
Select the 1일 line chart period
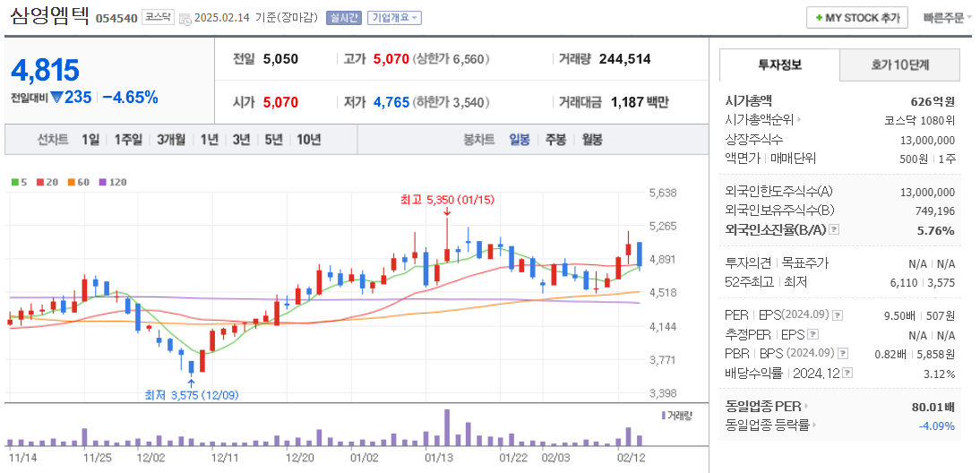pos(90,140)
